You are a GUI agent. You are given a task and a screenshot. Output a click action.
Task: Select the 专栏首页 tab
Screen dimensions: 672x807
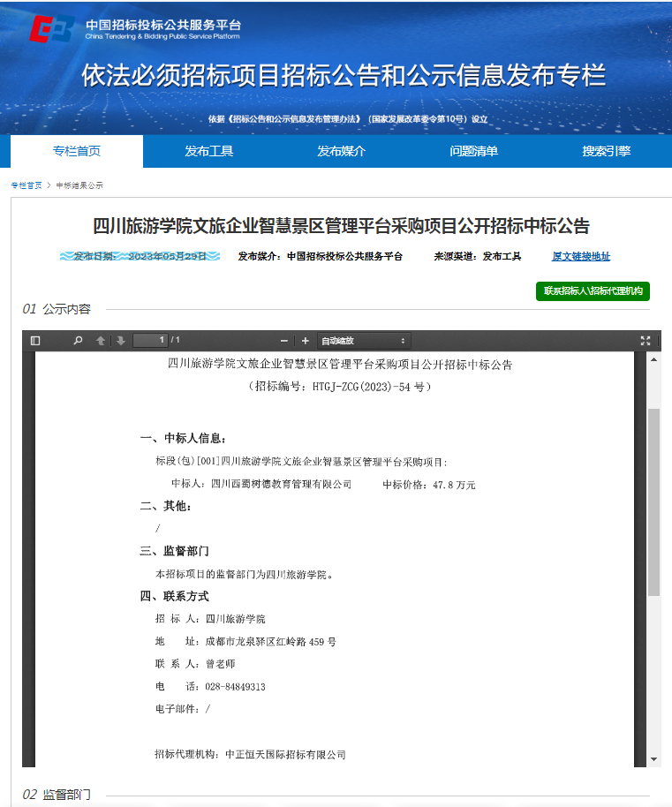point(77,151)
